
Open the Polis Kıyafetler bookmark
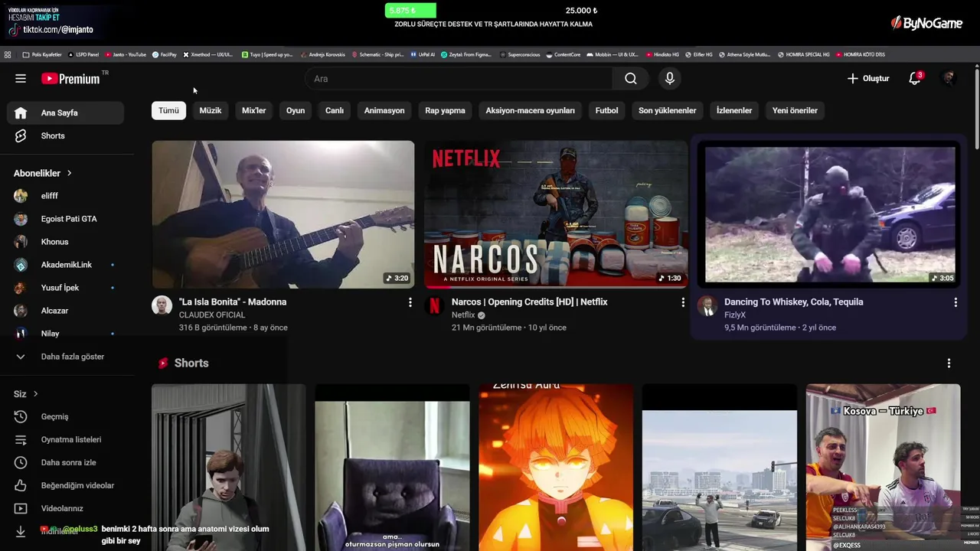[x=42, y=55]
